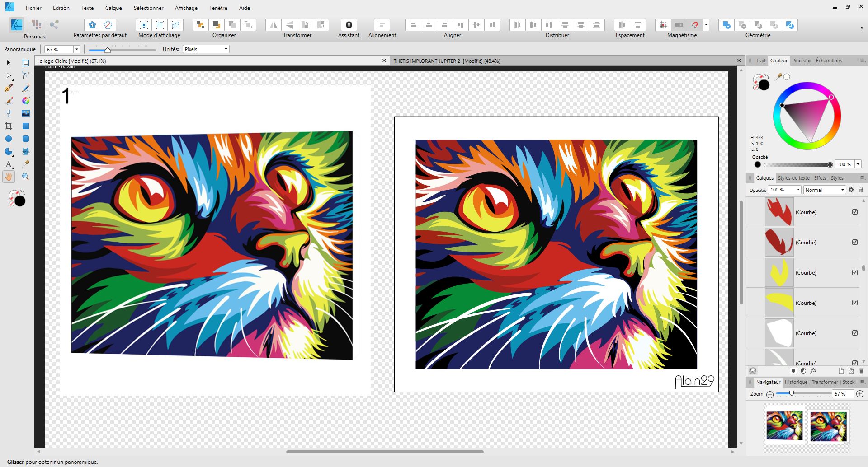Screen dimensions: 868x467
Task: Click the Add geometry operation
Action: click(x=726, y=25)
